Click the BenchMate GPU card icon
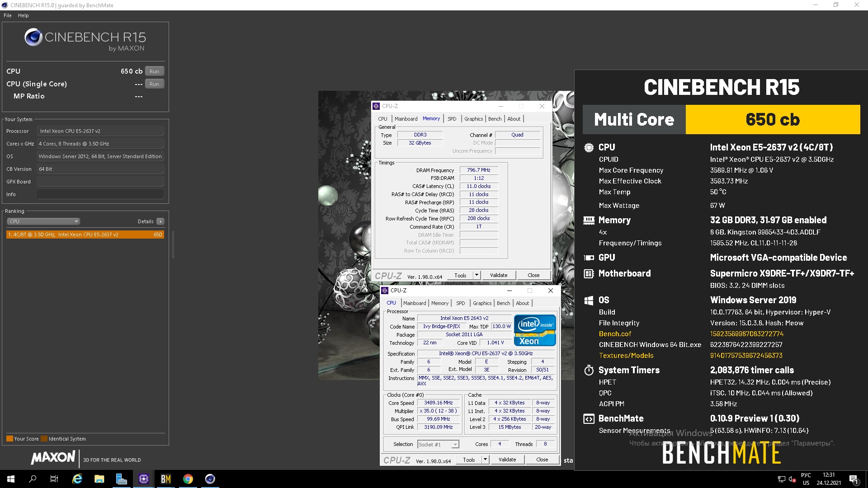Image resolution: width=868 pixels, height=488 pixels. pyautogui.click(x=589, y=258)
